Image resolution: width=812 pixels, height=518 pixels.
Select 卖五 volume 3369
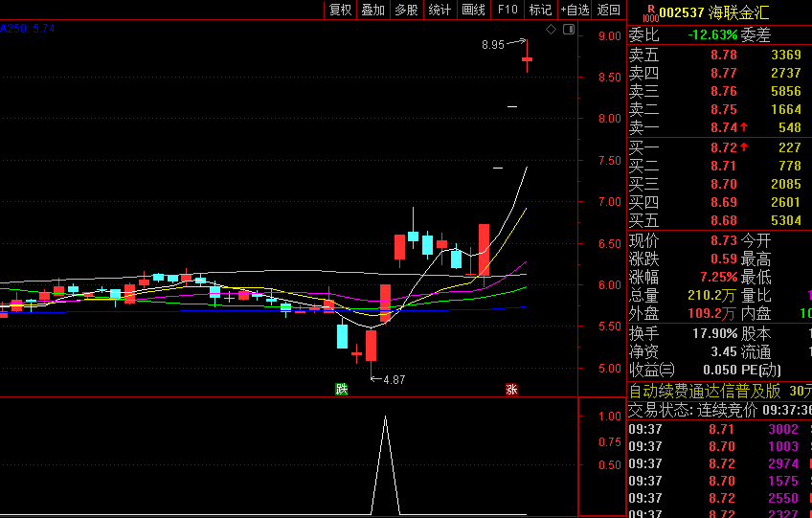(x=786, y=55)
